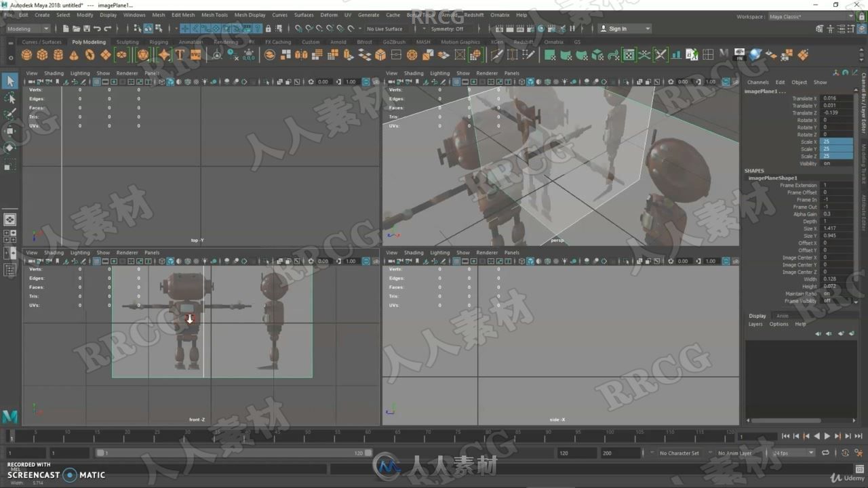Click the Multi-Cut knife shelf icon
Screen dimensions: 868x488
497,55
